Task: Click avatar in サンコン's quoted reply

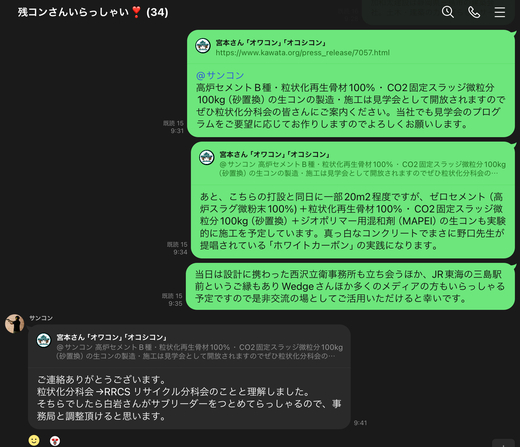Action: (x=44, y=340)
